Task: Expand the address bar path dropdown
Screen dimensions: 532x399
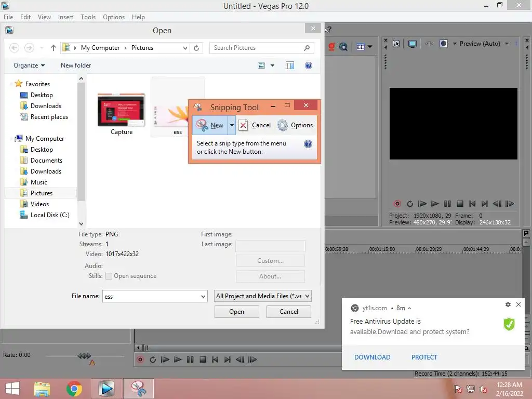Action: [x=185, y=48]
